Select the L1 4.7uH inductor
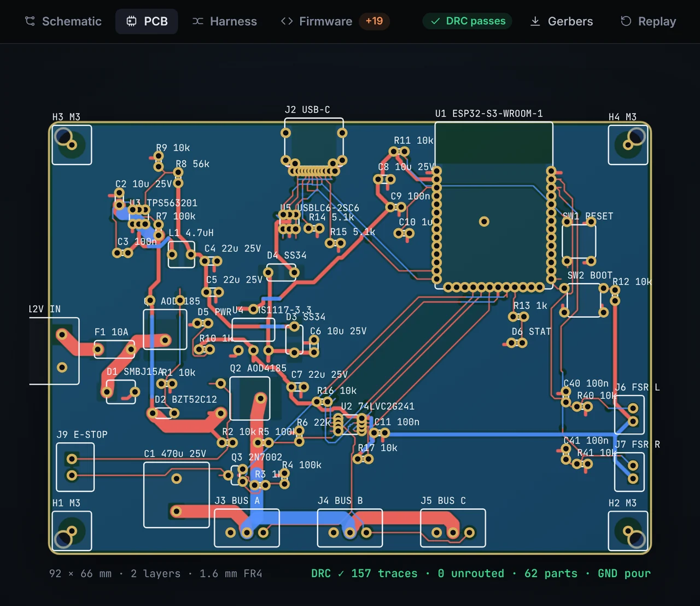700x606 pixels. click(182, 254)
